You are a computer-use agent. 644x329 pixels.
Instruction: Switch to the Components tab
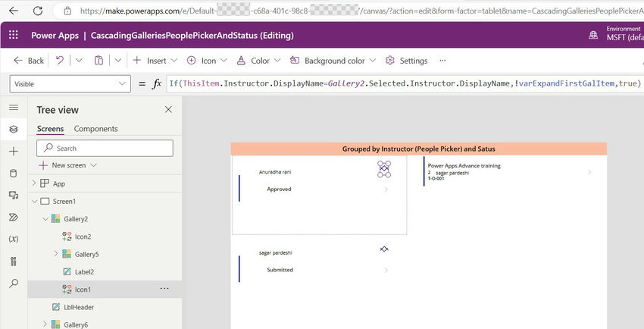(x=95, y=129)
